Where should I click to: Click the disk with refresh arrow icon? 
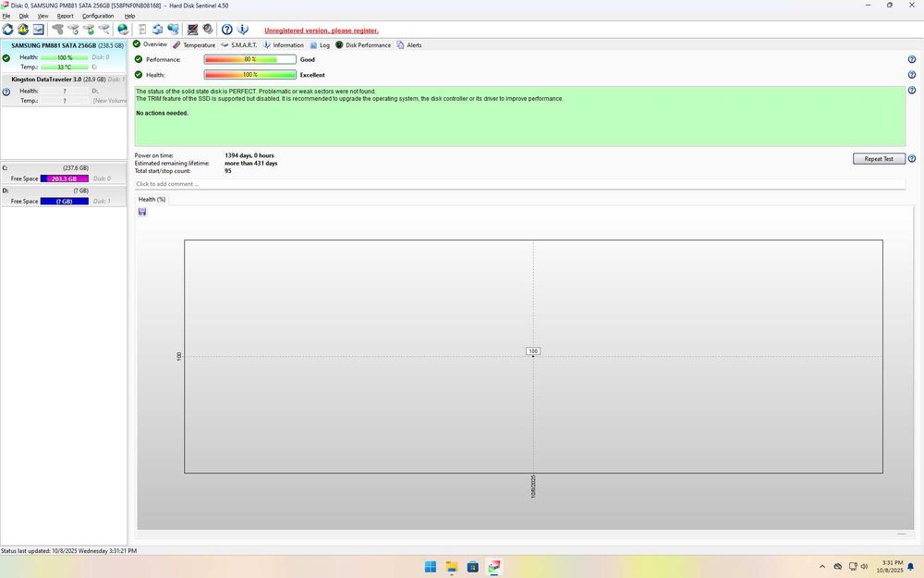(x=73, y=29)
